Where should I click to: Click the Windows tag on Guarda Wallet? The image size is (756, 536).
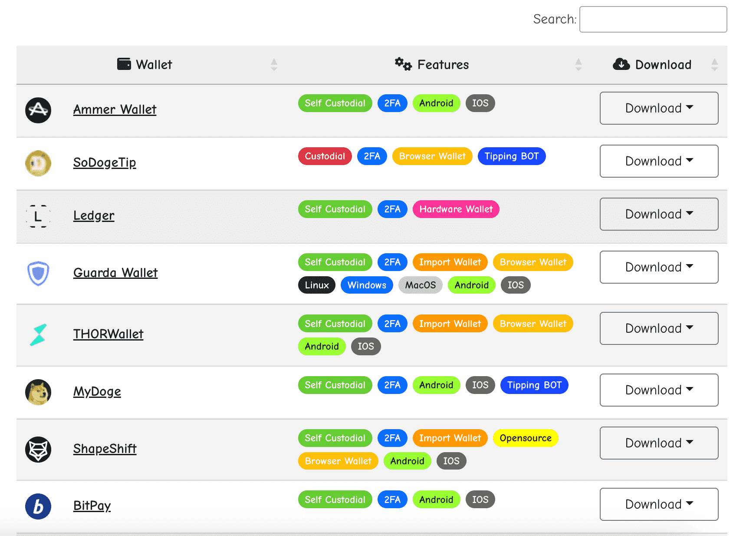coord(367,285)
